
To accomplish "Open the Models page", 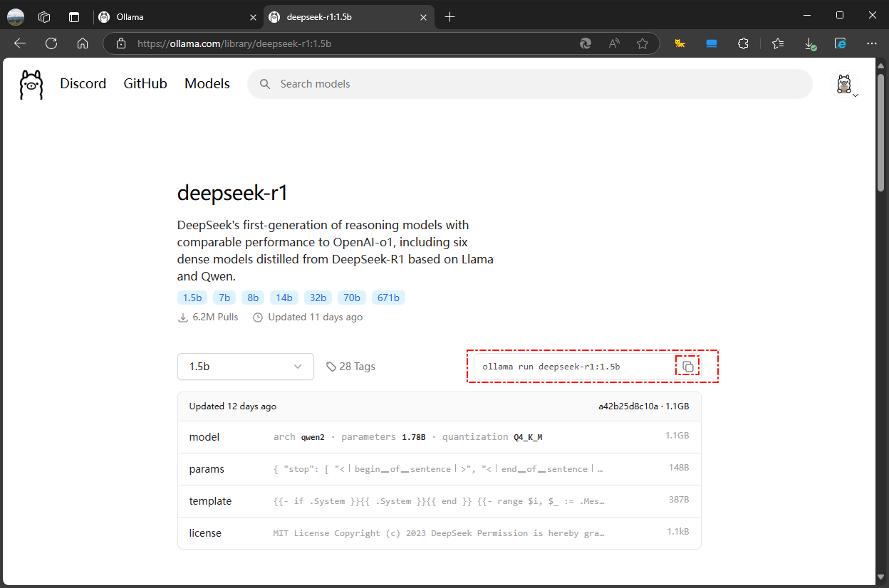I will [x=207, y=84].
